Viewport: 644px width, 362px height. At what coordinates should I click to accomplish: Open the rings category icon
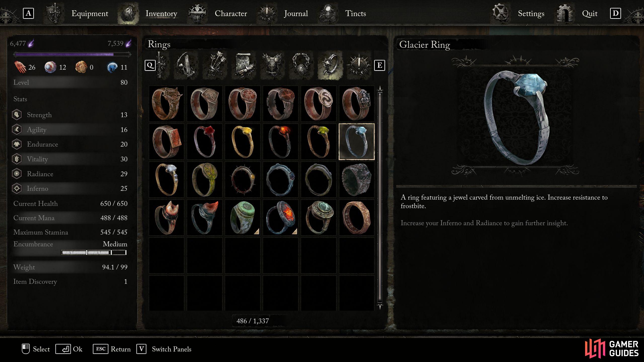(x=330, y=65)
